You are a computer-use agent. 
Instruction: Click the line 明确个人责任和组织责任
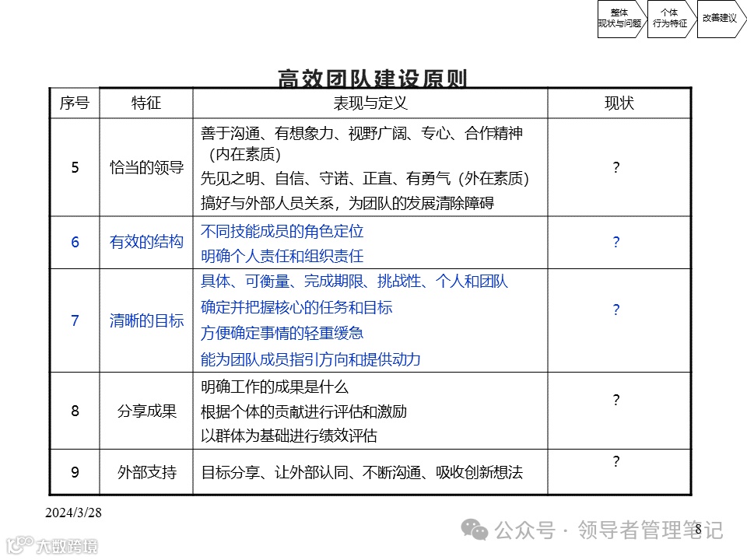(x=282, y=256)
